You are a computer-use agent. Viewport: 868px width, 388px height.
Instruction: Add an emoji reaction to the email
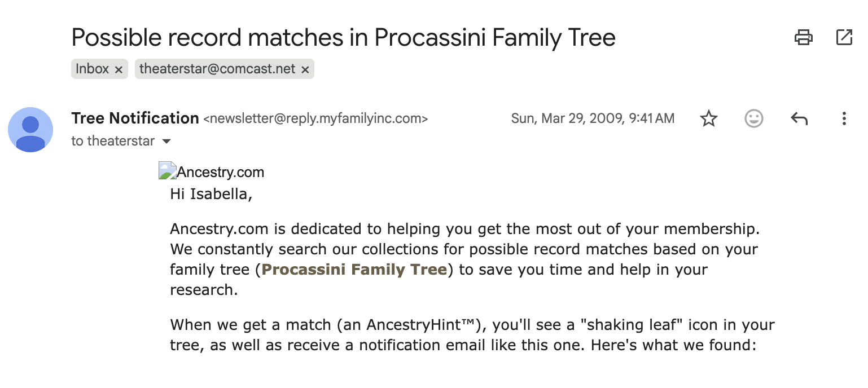coord(754,118)
